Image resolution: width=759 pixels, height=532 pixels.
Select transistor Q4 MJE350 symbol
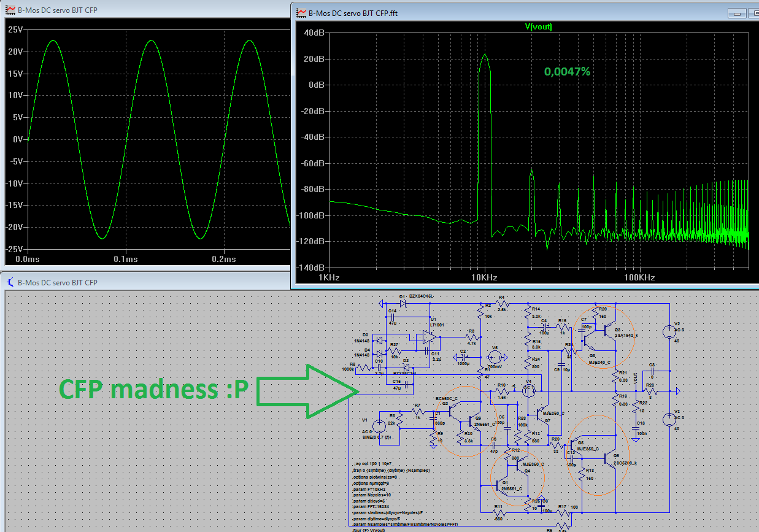(522, 466)
